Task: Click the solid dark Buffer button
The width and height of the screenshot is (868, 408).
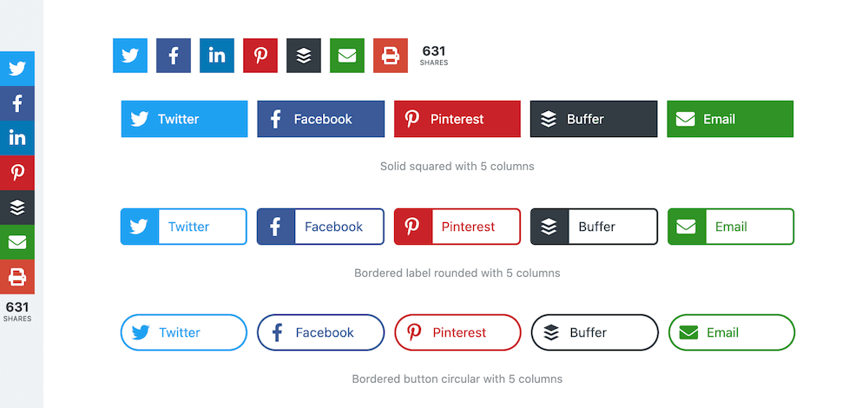Action: coord(594,119)
